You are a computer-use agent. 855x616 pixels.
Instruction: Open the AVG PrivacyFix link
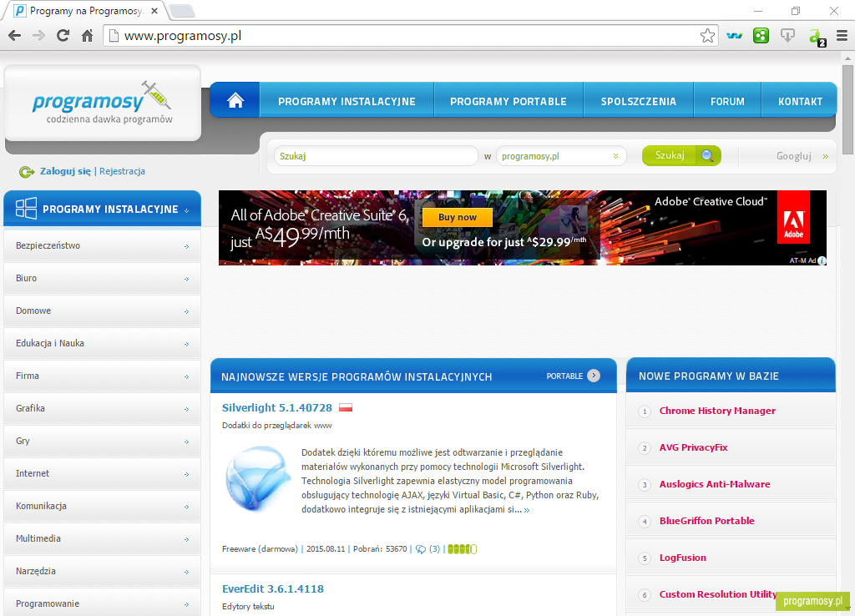click(x=693, y=447)
